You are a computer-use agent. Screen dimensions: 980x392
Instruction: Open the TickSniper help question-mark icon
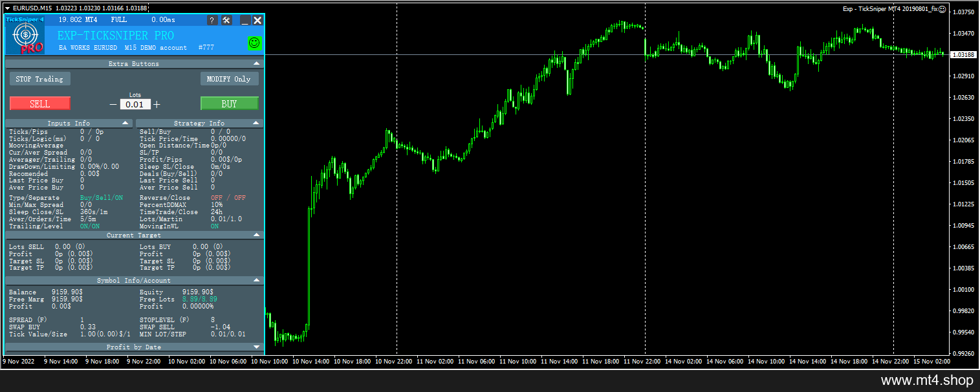pyautogui.click(x=212, y=20)
